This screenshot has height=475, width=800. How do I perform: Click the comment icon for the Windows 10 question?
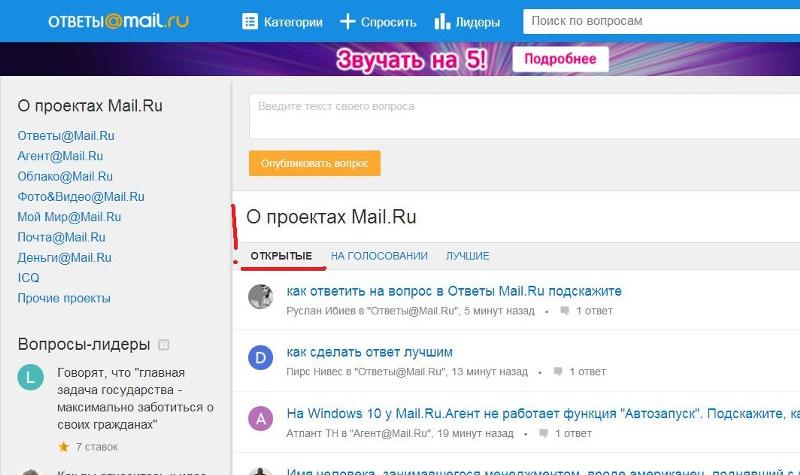click(x=543, y=433)
